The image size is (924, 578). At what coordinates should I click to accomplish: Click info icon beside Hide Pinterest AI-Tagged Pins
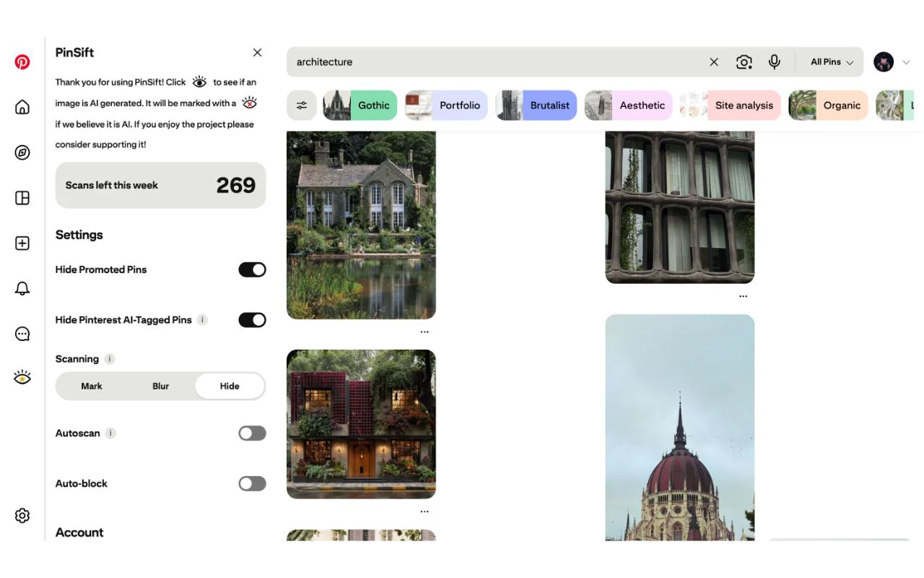point(203,320)
